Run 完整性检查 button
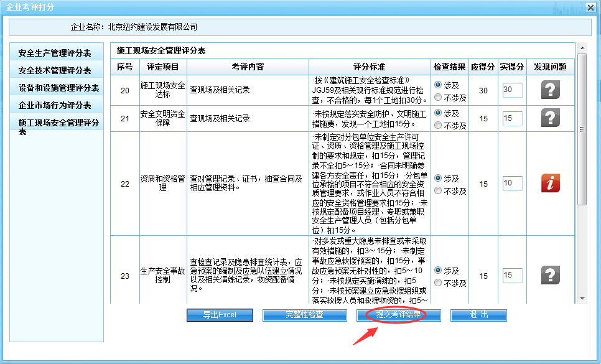601x364 pixels. pyautogui.click(x=304, y=315)
